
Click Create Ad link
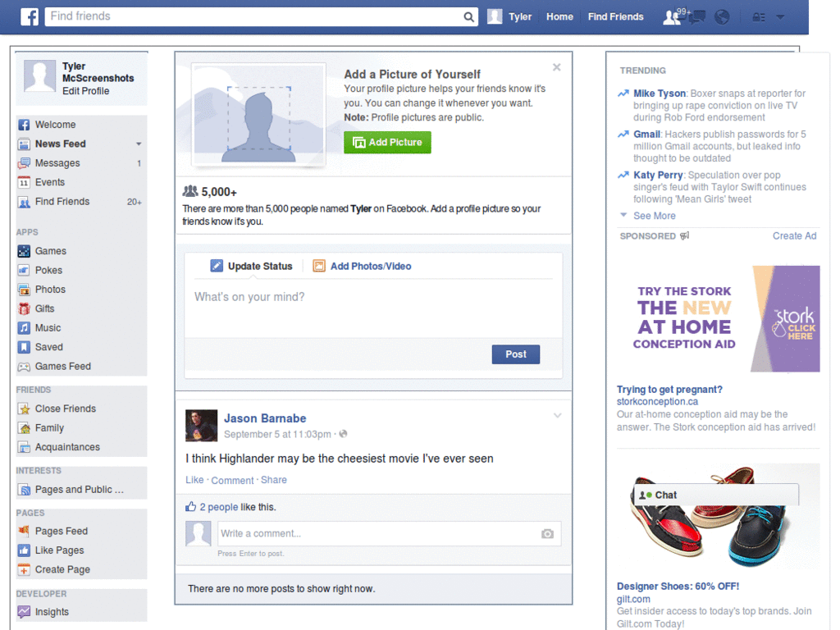click(794, 235)
